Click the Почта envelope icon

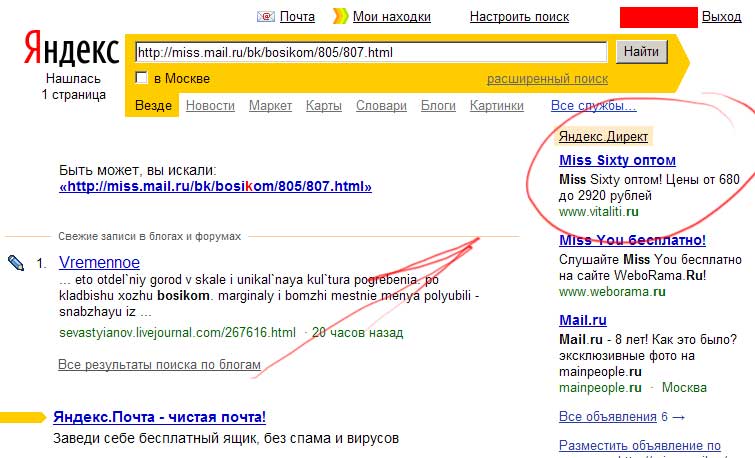(x=265, y=17)
